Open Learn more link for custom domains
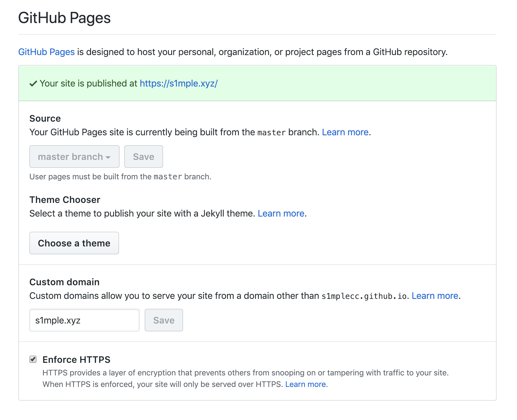517x420 pixels. (x=435, y=296)
